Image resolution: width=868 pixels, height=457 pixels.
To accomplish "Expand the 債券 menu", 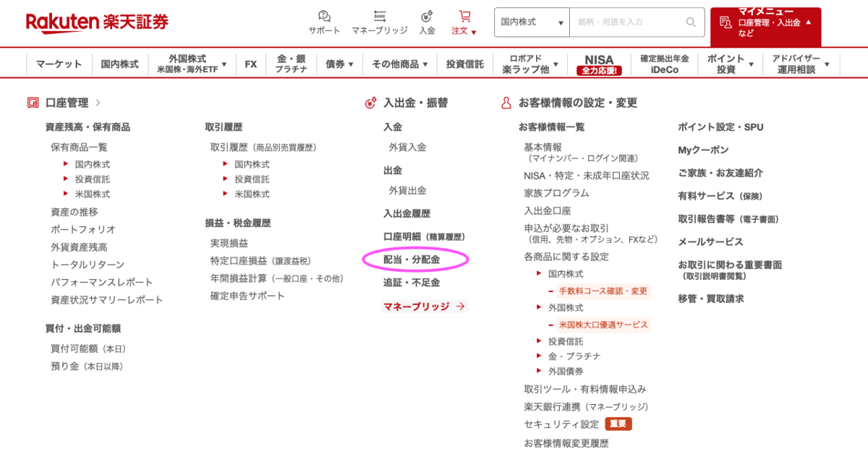I will click(x=339, y=64).
